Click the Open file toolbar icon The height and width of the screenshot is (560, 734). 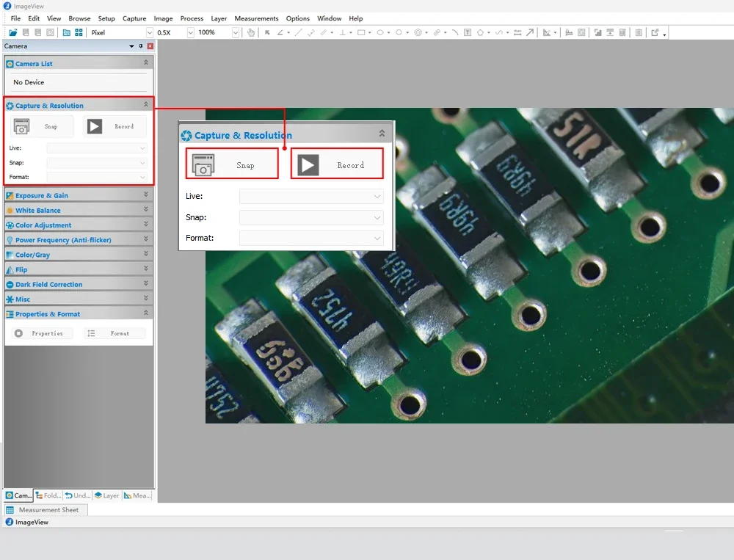(x=13, y=32)
